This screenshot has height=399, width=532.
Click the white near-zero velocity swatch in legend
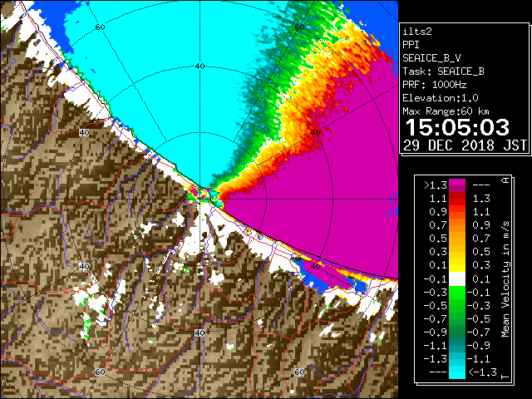coord(457,279)
